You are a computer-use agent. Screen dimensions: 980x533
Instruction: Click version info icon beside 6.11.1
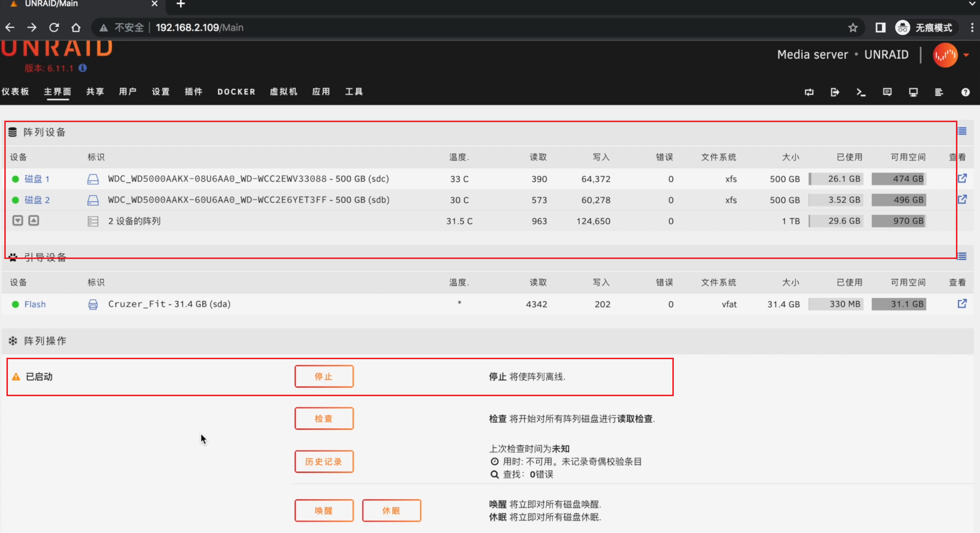pyautogui.click(x=83, y=68)
